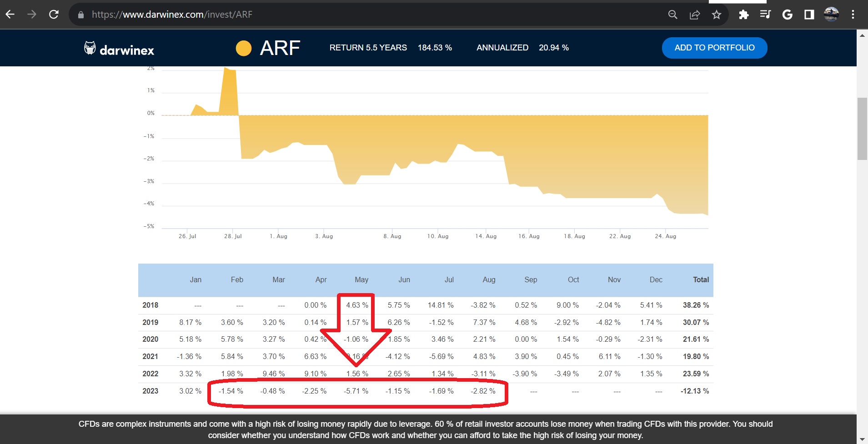Viewport: 868px width, 444px height.
Task: Reload the page with the refresh icon
Action: (x=54, y=15)
